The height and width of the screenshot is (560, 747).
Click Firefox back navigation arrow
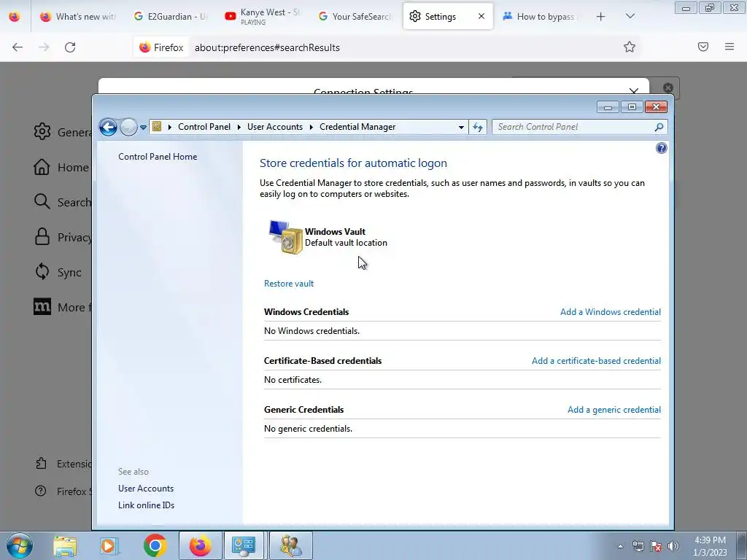point(18,47)
